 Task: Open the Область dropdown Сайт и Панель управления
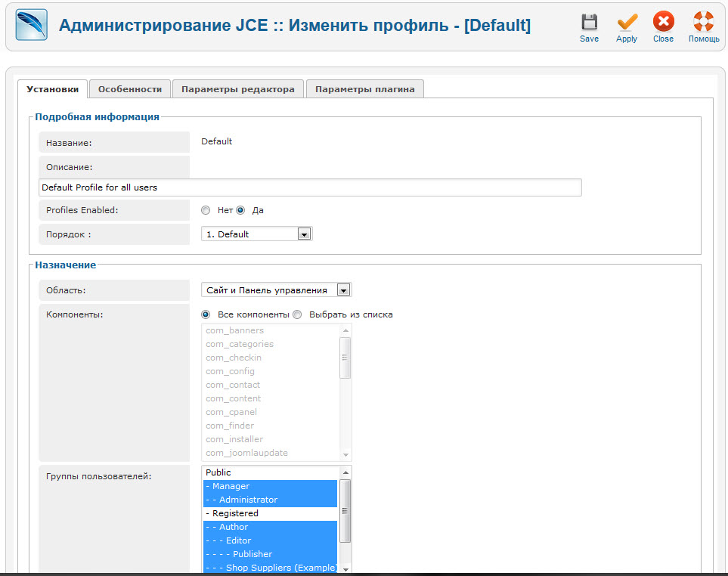coord(276,290)
